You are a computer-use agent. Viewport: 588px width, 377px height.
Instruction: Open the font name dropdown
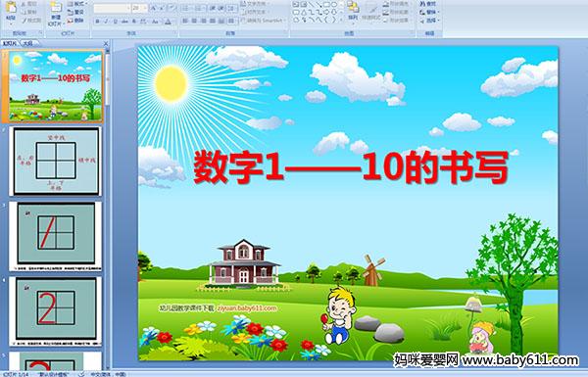[x=128, y=8]
